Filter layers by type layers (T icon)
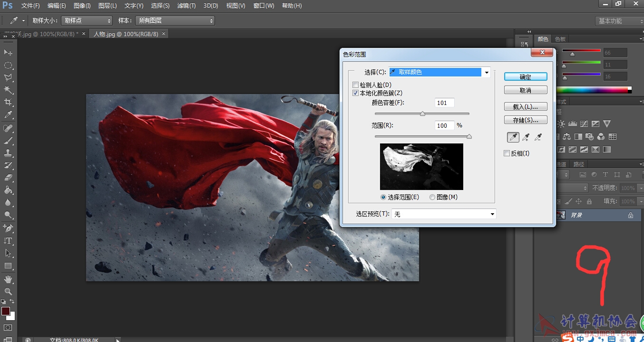This screenshot has width=644, height=342. [605, 175]
